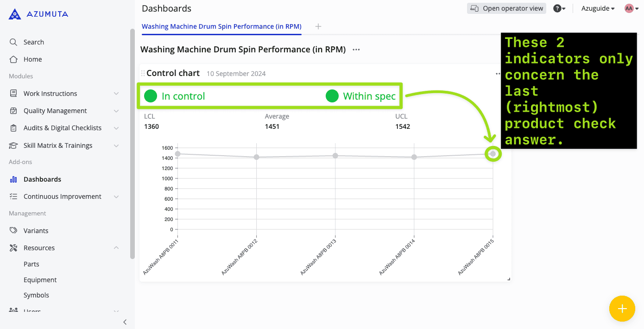Click the Within spec status indicator
644x329 pixels.
(x=361, y=96)
